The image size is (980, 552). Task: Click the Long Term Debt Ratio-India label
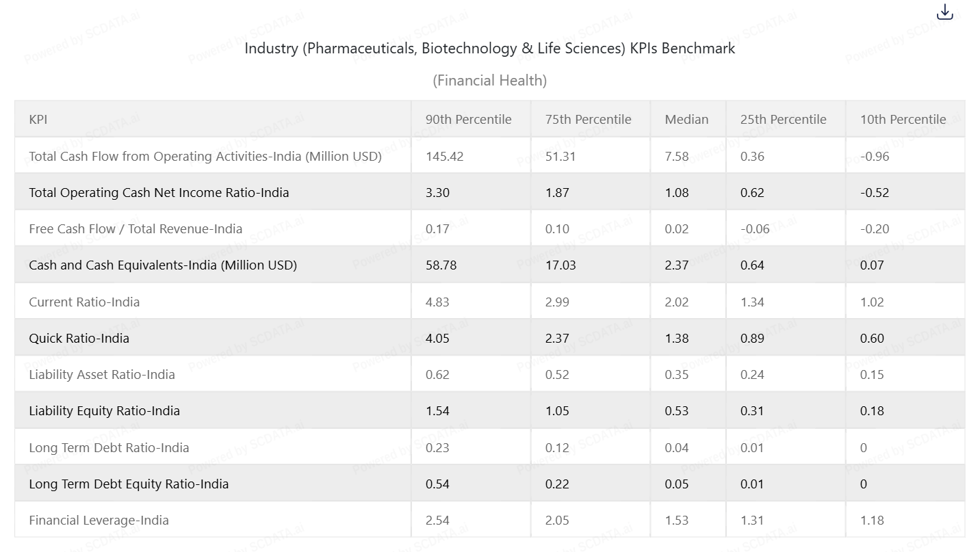tap(109, 447)
